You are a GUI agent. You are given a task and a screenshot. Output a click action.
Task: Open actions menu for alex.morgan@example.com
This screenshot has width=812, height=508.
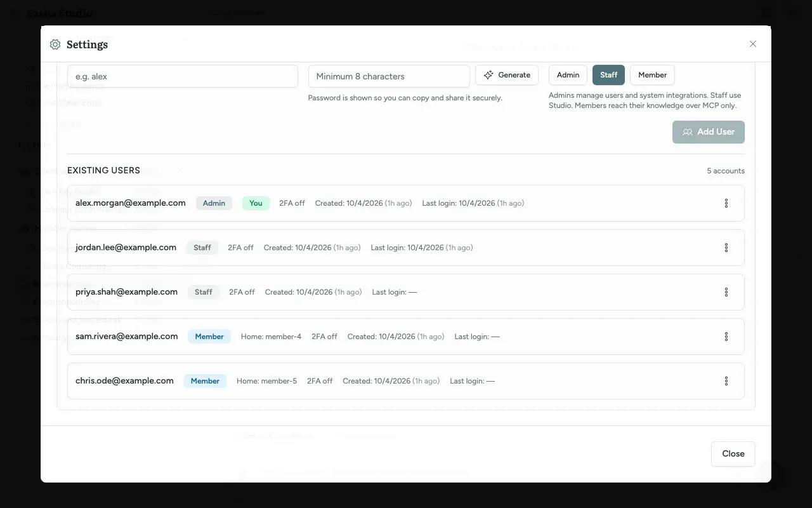(x=726, y=203)
